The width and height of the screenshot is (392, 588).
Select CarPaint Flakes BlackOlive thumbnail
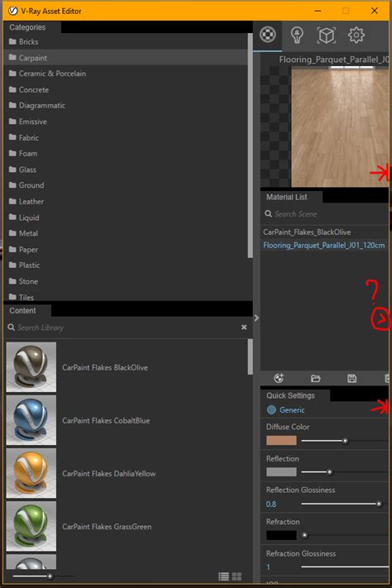(31, 367)
